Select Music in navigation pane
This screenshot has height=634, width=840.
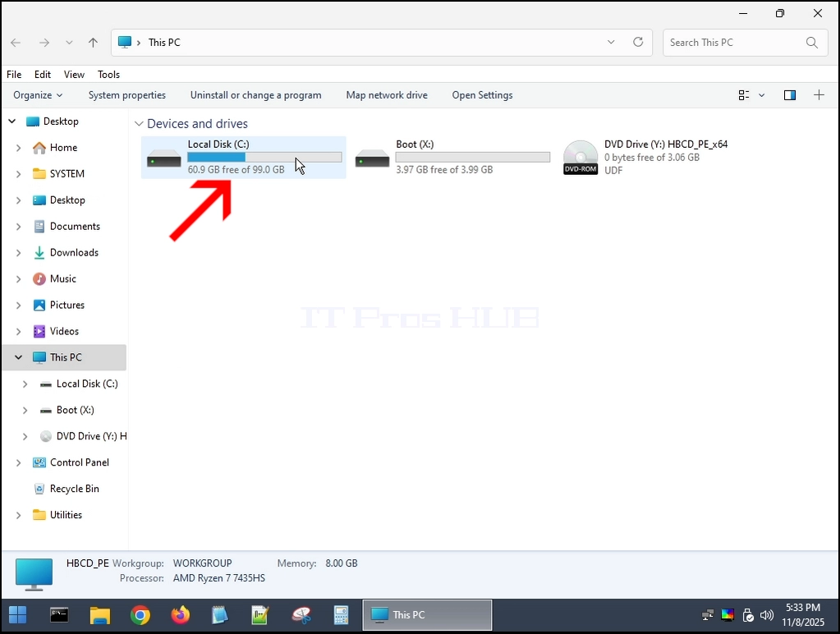tap(63, 278)
